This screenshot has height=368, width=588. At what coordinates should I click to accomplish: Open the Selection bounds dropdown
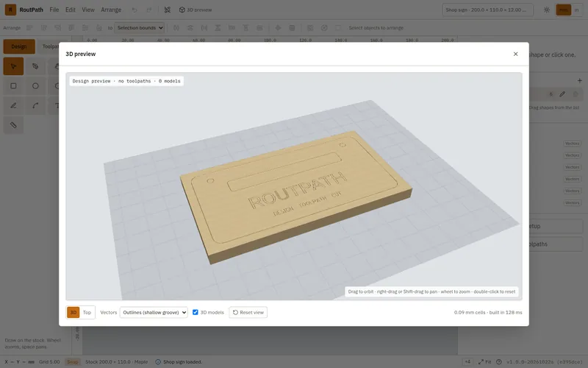(139, 28)
